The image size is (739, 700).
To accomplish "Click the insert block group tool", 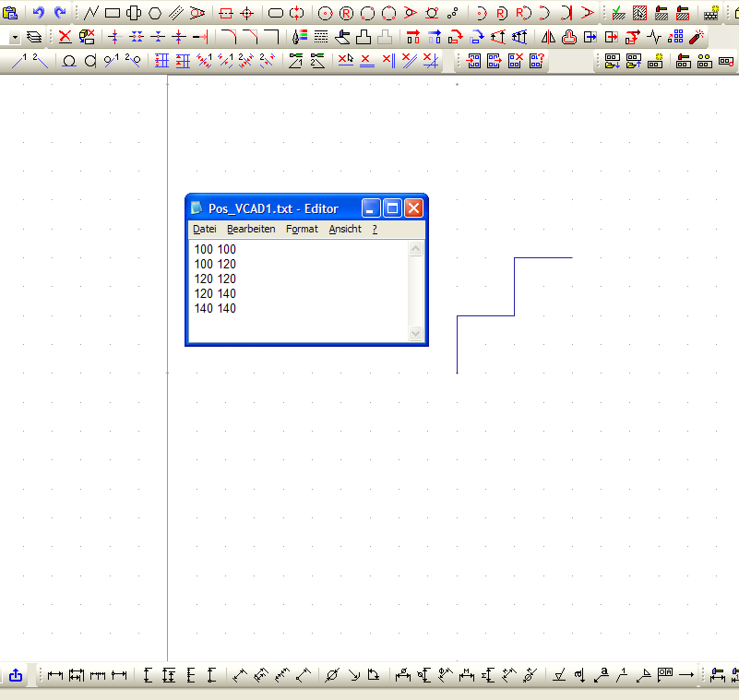I will click(473, 61).
